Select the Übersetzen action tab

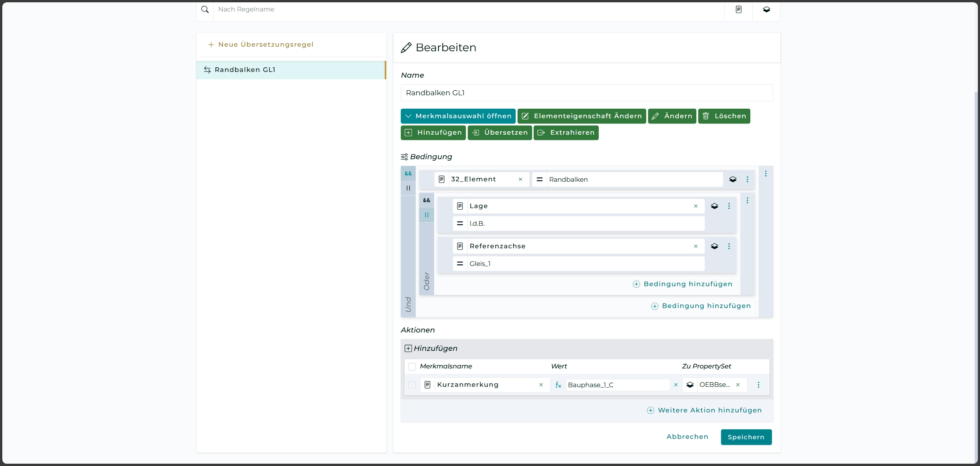tap(500, 133)
